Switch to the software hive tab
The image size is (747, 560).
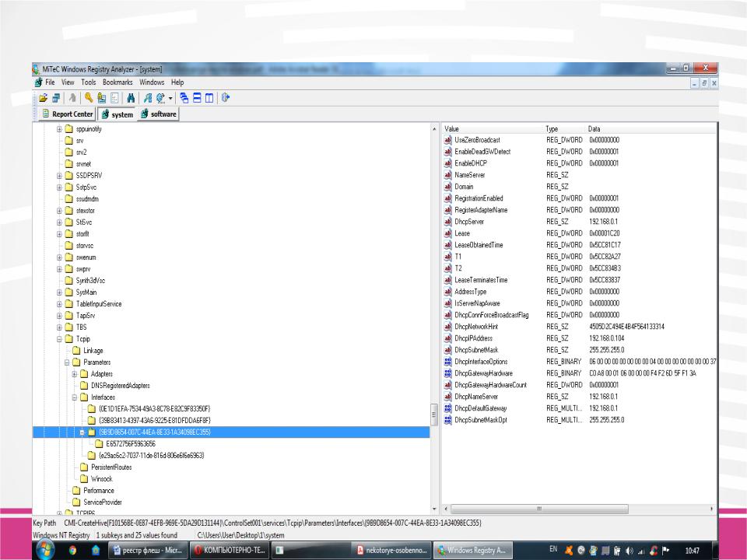click(x=158, y=114)
